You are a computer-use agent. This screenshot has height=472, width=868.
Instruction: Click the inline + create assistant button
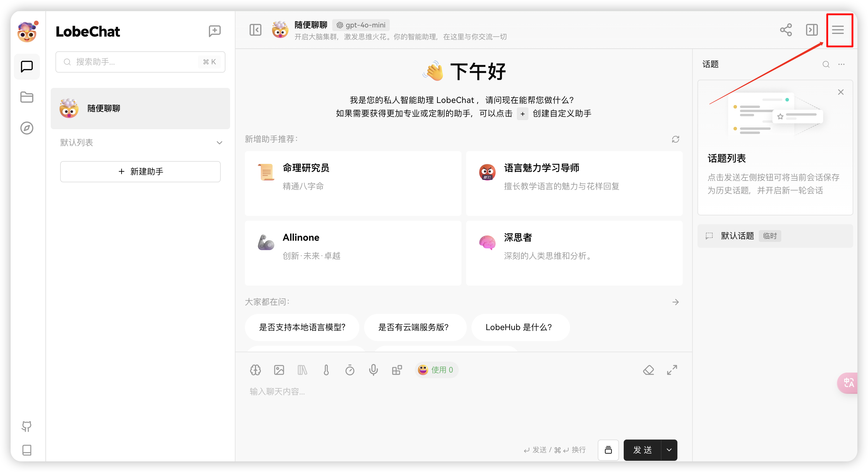522,114
